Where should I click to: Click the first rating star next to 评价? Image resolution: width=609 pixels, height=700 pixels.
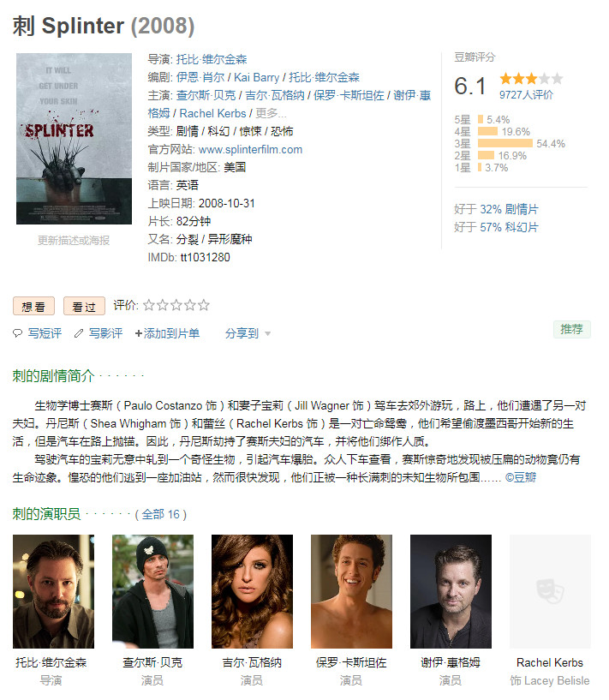coord(149,305)
